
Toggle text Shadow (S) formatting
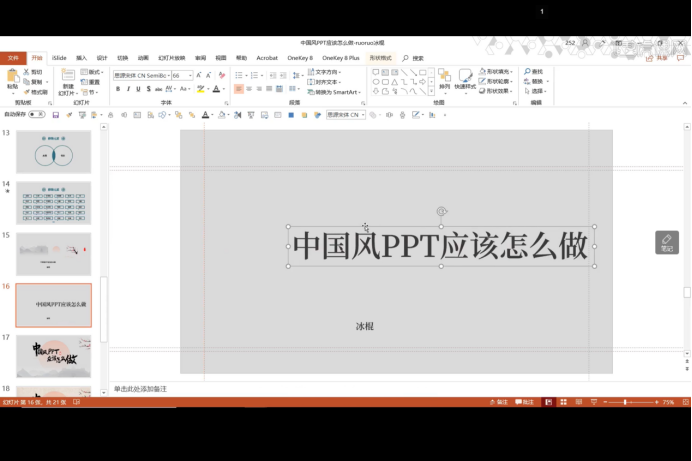148,89
